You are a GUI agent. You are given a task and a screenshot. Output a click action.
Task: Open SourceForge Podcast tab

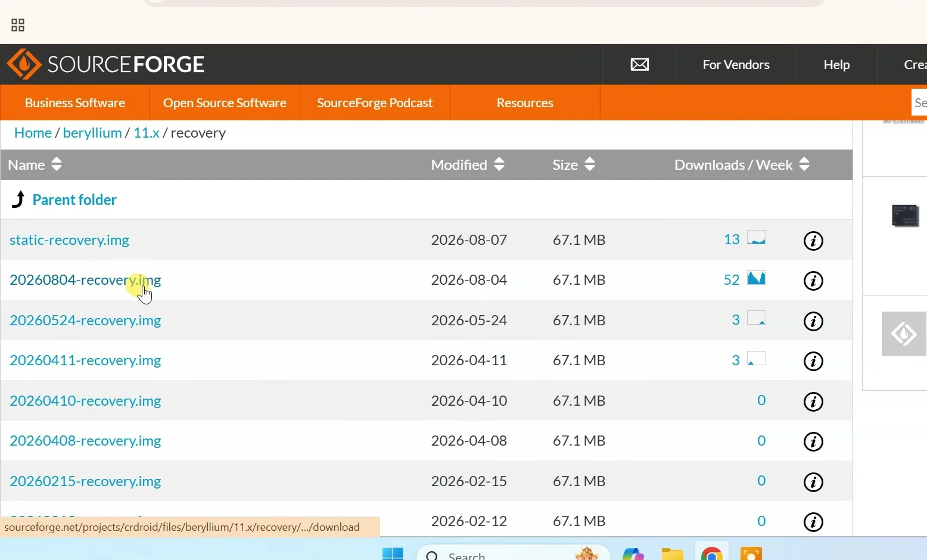pyautogui.click(x=375, y=102)
